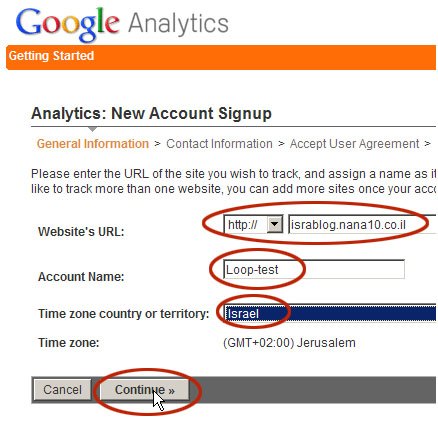Click the (GMT+02:00) Jerusalem time zone text
This screenshot has width=438, height=422.
(289, 343)
